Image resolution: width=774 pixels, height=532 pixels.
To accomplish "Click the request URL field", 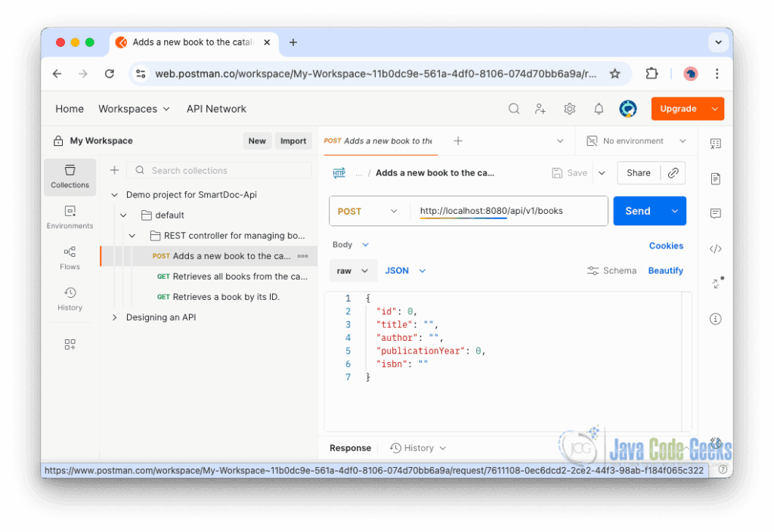I will [509, 212].
